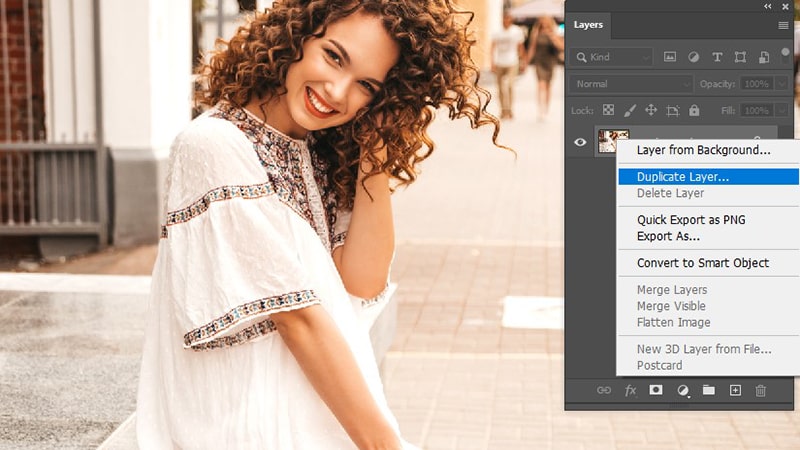Open the fx layer style menu
The image size is (800, 450).
tap(631, 390)
